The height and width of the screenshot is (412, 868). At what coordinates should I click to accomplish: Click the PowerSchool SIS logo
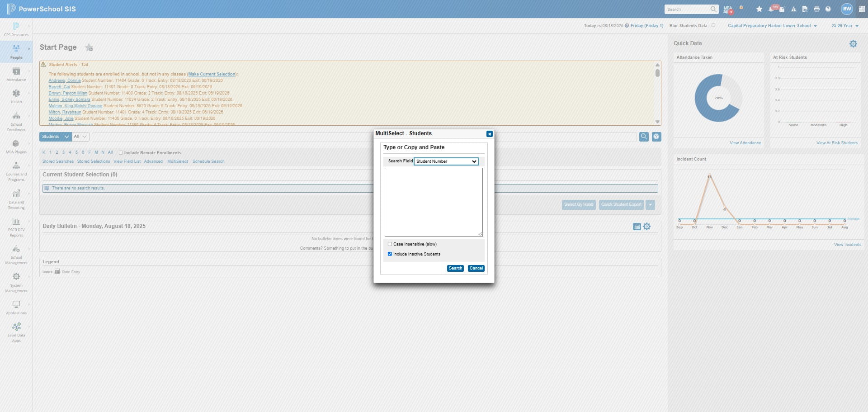[41, 9]
